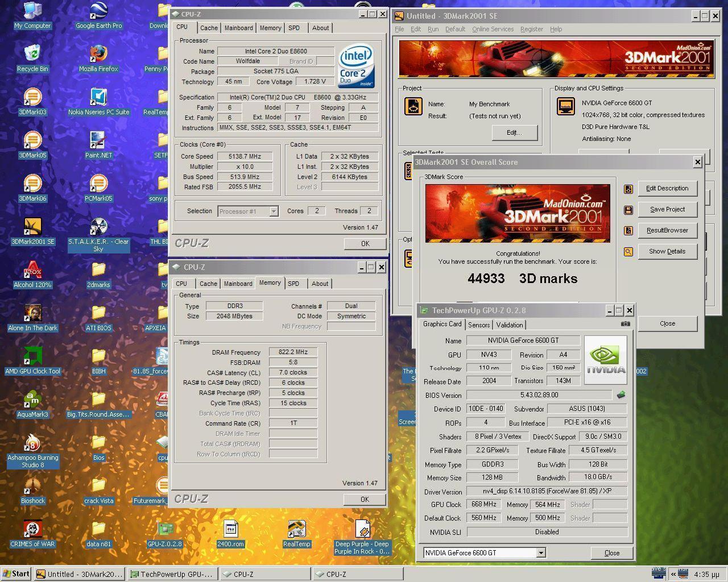Open the ResultBrowser button

coord(667,230)
